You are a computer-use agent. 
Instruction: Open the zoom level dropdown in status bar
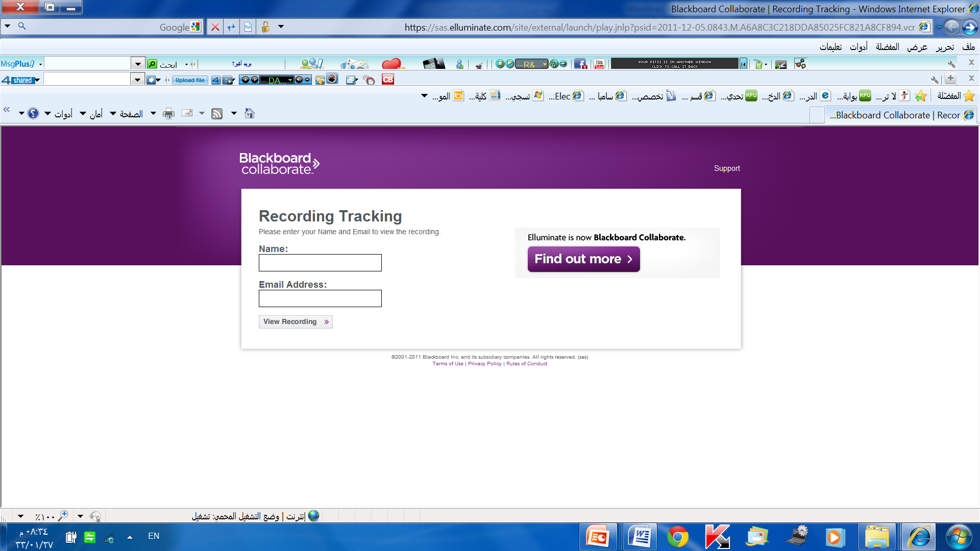pyautogui.click(x=20, y=516)
